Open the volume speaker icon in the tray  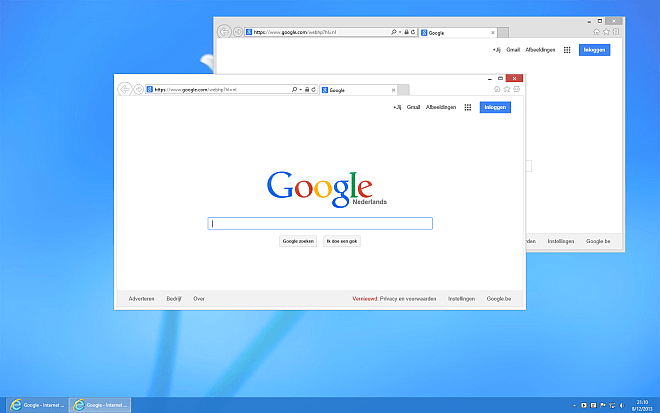pyautogui.click(x=622, y=405)
